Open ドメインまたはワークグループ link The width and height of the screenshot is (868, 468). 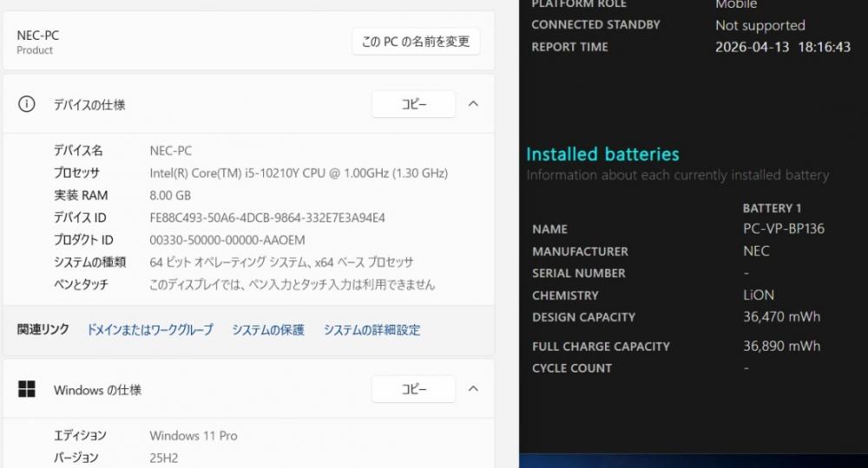[x=150, y=330]
